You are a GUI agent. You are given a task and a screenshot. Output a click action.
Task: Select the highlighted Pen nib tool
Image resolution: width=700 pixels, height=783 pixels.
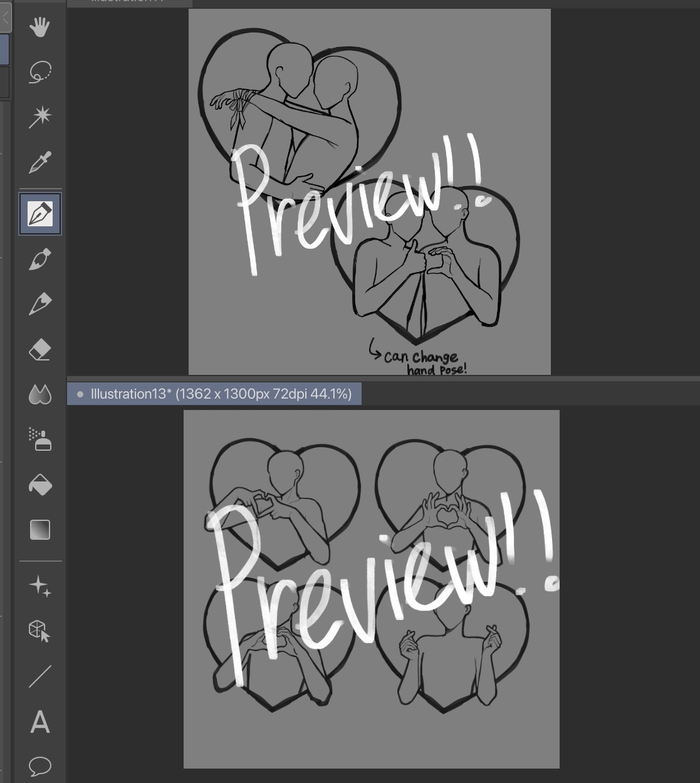tap(40, 214)
